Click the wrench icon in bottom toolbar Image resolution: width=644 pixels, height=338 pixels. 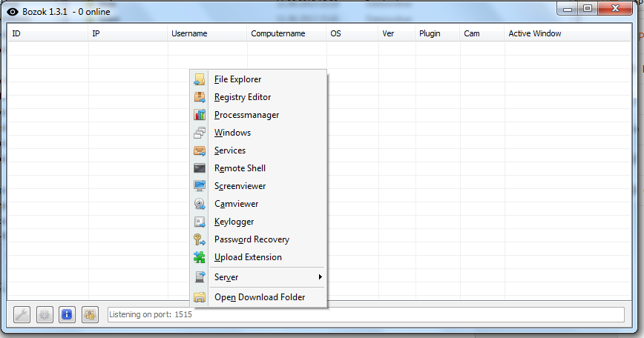point(22,314)
